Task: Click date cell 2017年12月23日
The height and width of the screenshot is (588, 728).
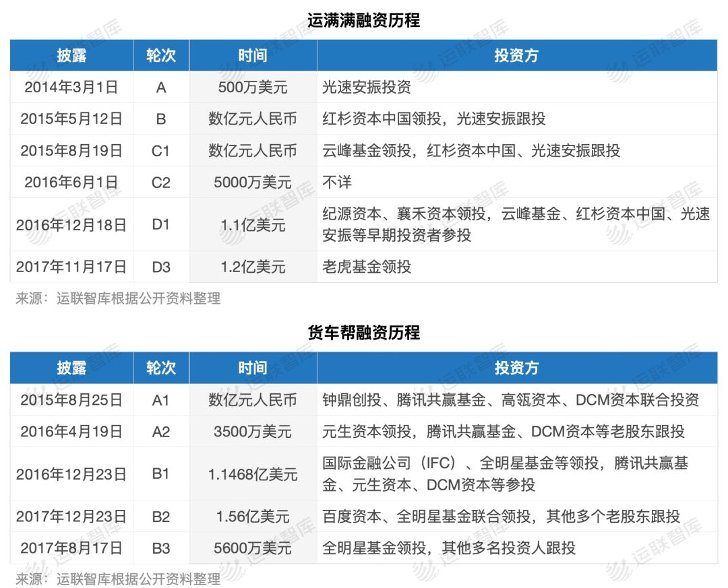Action: [71, 517]
